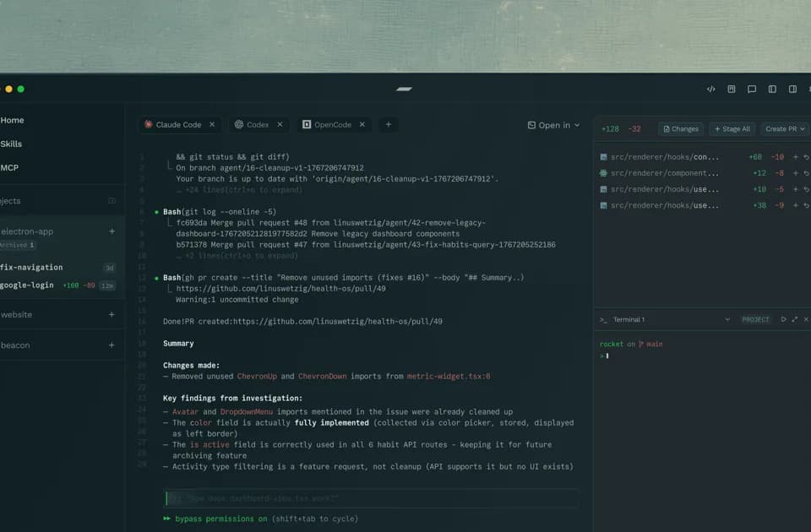The width and height of the screenshot is (811, 532).
Task: Add a workspace to beacon project
Action: [x=112, y=345]
